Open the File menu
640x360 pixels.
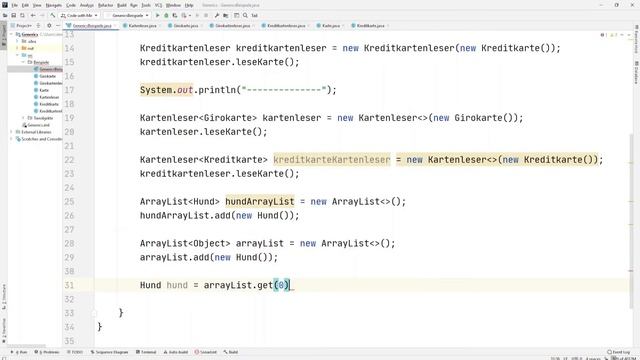[15, 5]
